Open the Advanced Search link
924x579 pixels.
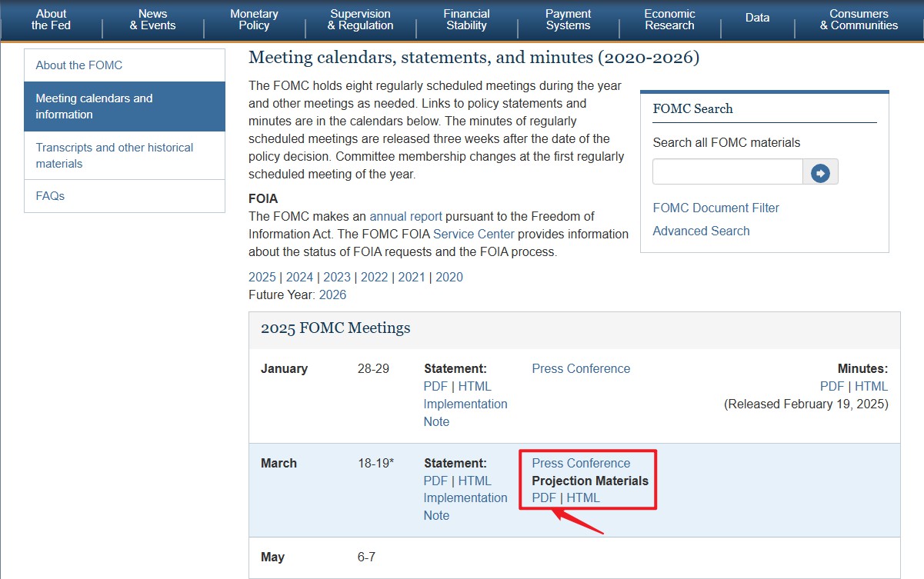(701, 231)
